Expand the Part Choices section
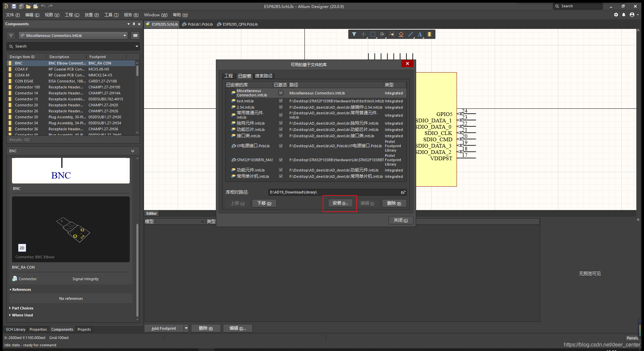The width and height of the screenshot is (644, 351). [22, 308]
